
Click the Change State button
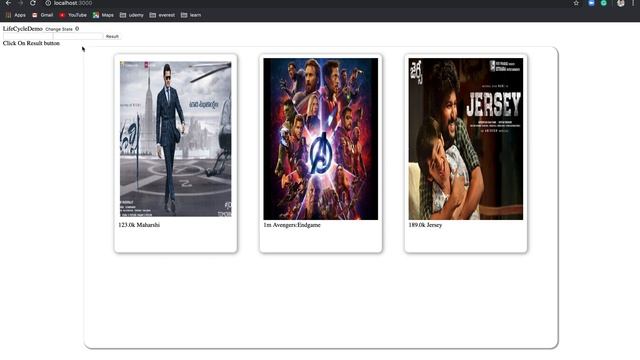coord(59,29)
